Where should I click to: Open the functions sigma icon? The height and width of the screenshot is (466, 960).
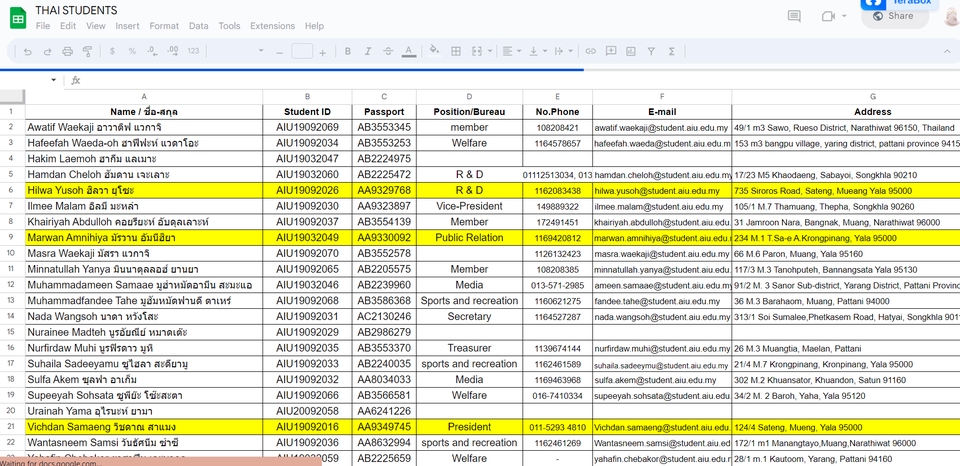tap(672, 51)
